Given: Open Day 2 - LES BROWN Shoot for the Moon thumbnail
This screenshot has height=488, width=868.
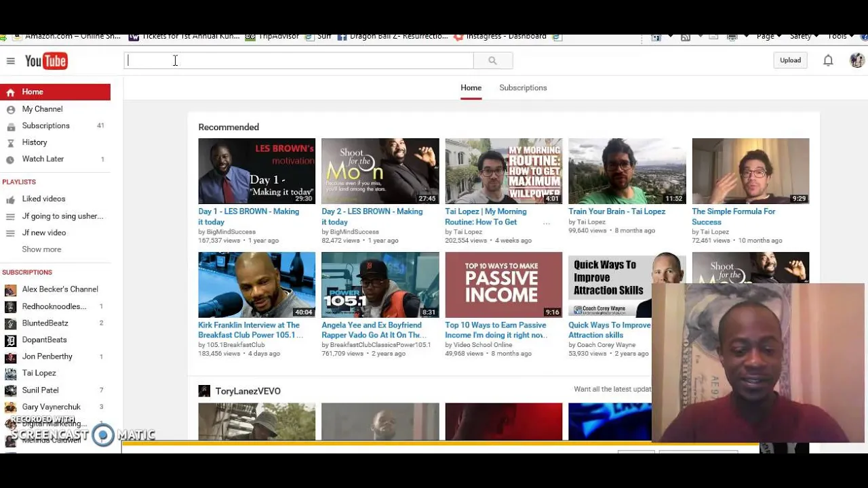Looking at the screenshot, I should pos(380,171).
